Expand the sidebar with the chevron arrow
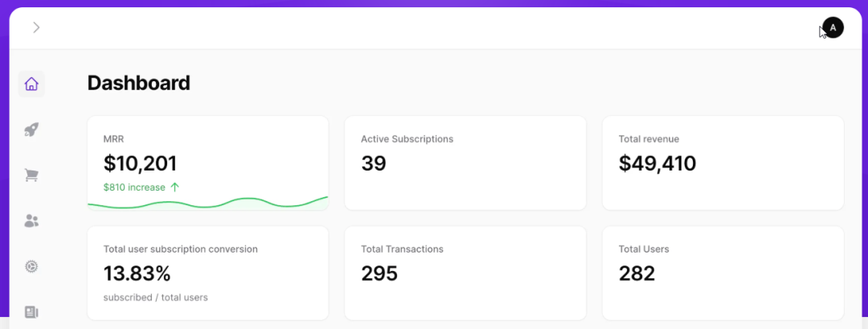 (x=36, y=27)
